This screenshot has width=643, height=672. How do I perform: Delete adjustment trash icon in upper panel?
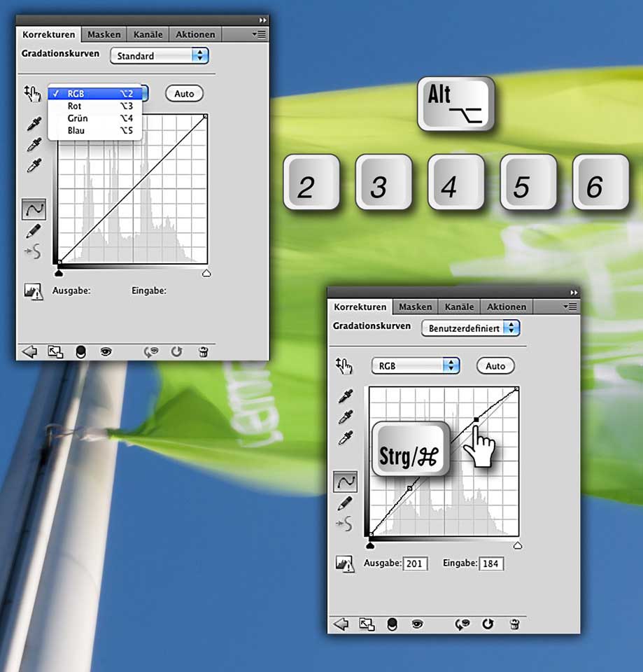204,352
